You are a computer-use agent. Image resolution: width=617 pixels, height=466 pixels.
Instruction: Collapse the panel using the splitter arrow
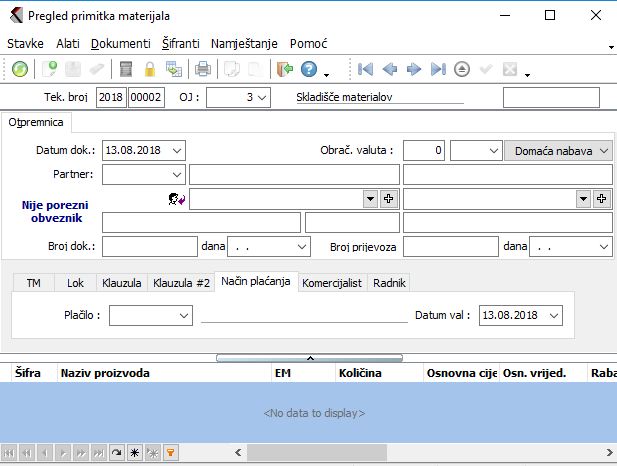[x=309, y=357]
